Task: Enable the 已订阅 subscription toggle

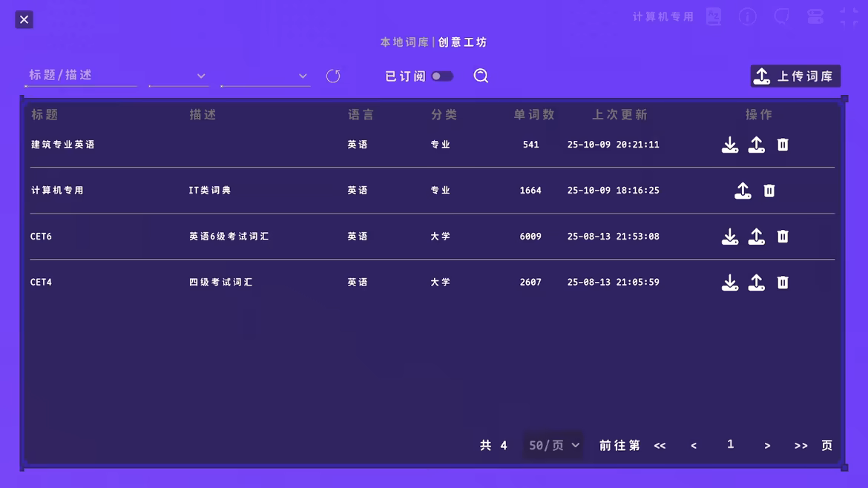Action: (x=442, y=76)
